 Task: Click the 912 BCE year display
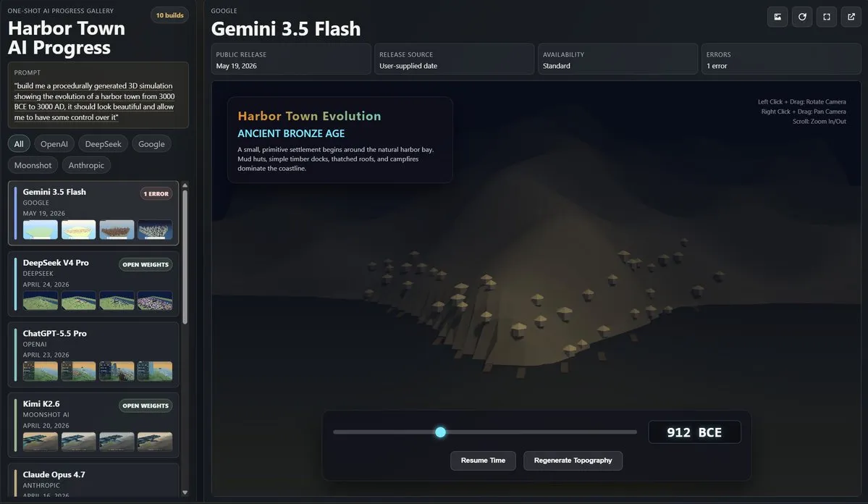pos(694,432)
